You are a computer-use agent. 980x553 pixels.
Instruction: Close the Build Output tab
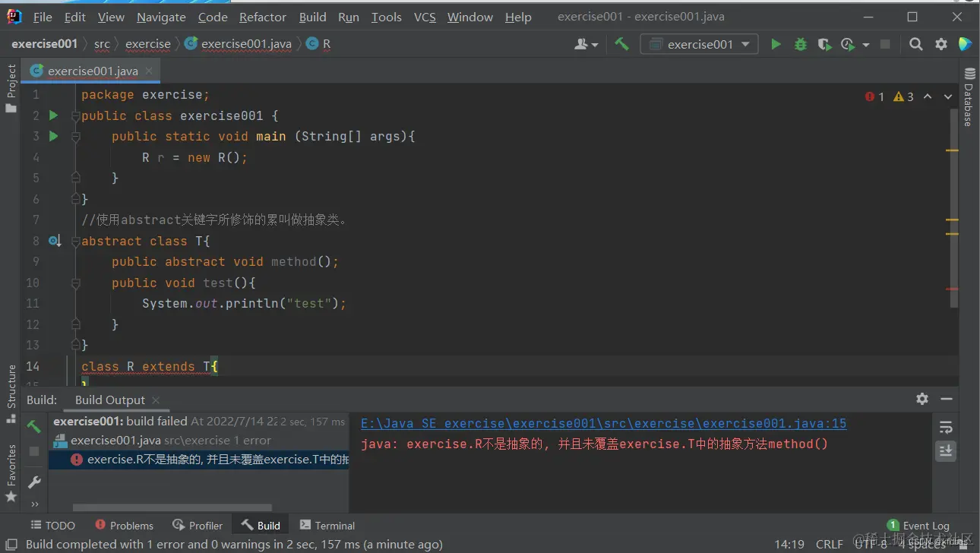pyautogui.click(x=156, y=400)
